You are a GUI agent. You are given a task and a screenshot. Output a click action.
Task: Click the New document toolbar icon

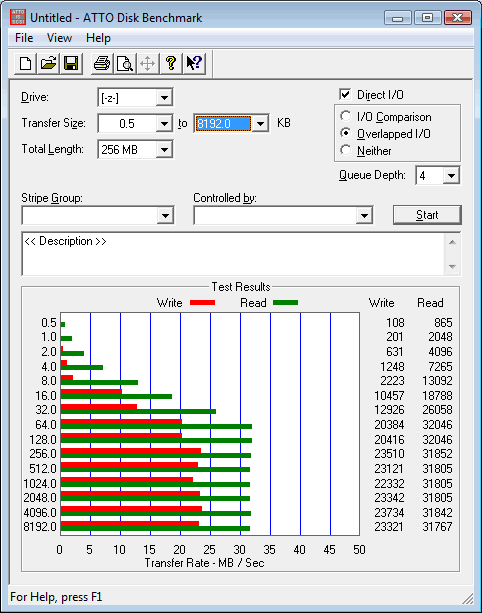pyautogui.click(x=25, y=63)
